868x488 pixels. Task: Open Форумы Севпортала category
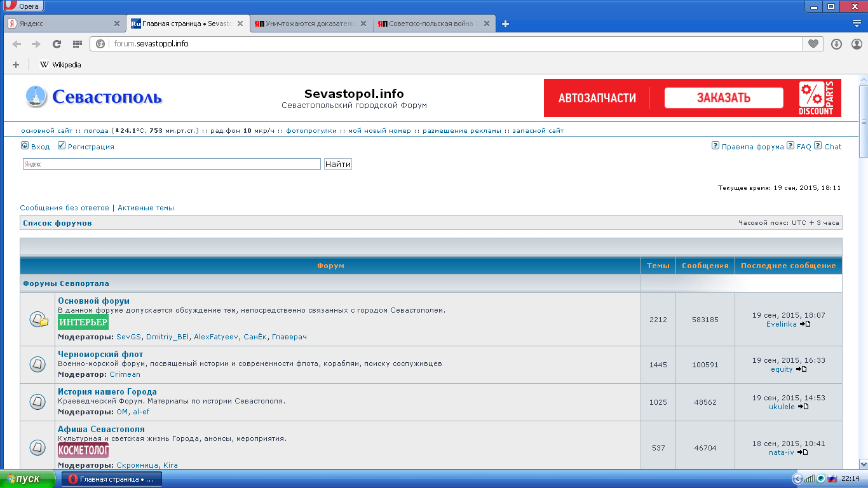tap(66, 283)
